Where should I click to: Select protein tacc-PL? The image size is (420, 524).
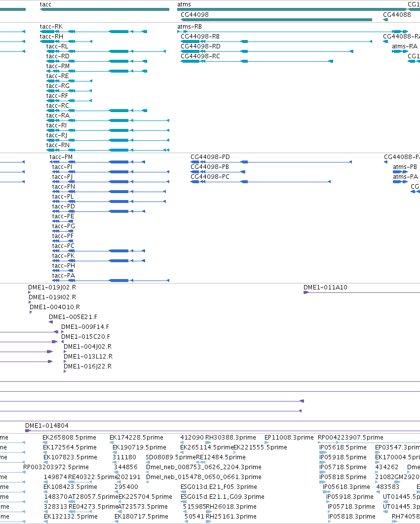(109, 202)
